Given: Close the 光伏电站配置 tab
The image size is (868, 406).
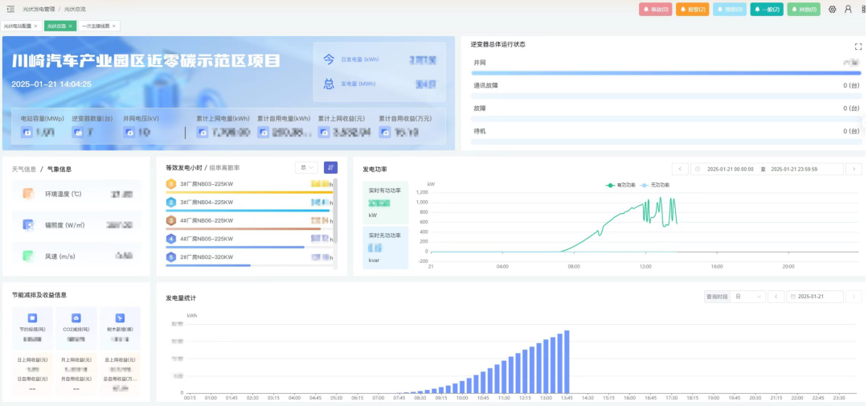Looking at the screenshot, I should click(x=35, y=26).
